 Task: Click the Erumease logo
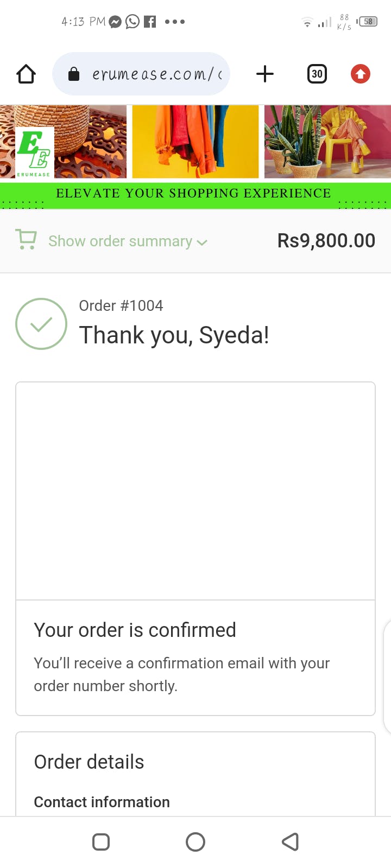(34, 152)
